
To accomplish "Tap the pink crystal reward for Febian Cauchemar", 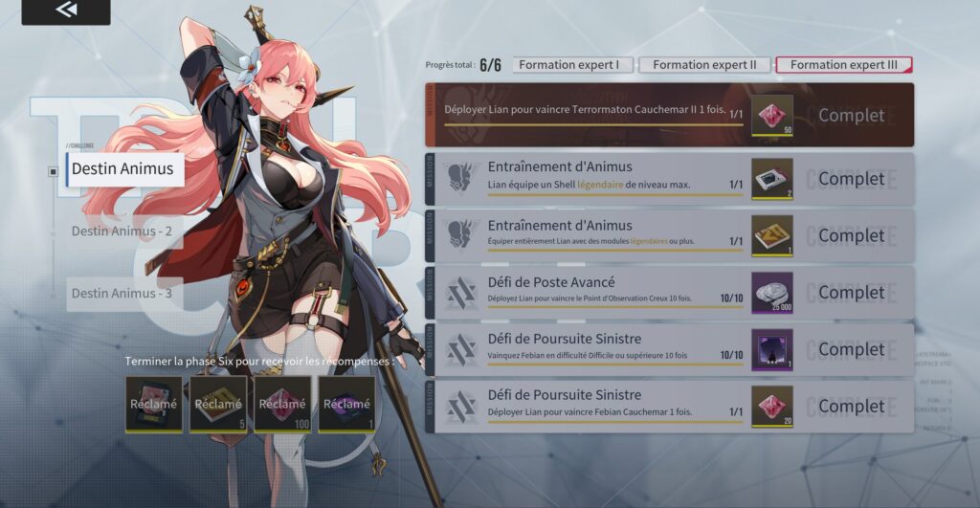I will click(x=772, y=407).
